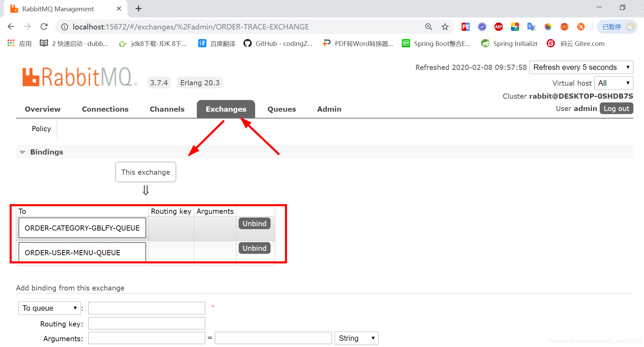Open PDF to Word converter bookmark

point(358,44)
